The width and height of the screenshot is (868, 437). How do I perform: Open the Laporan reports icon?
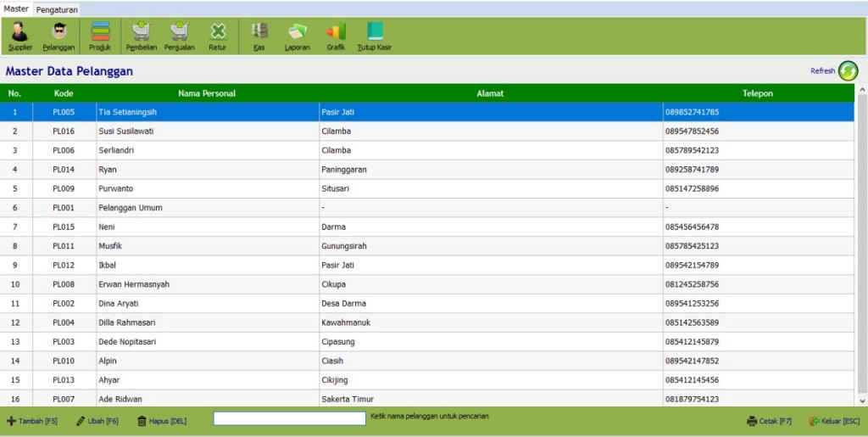click(297, 32)
